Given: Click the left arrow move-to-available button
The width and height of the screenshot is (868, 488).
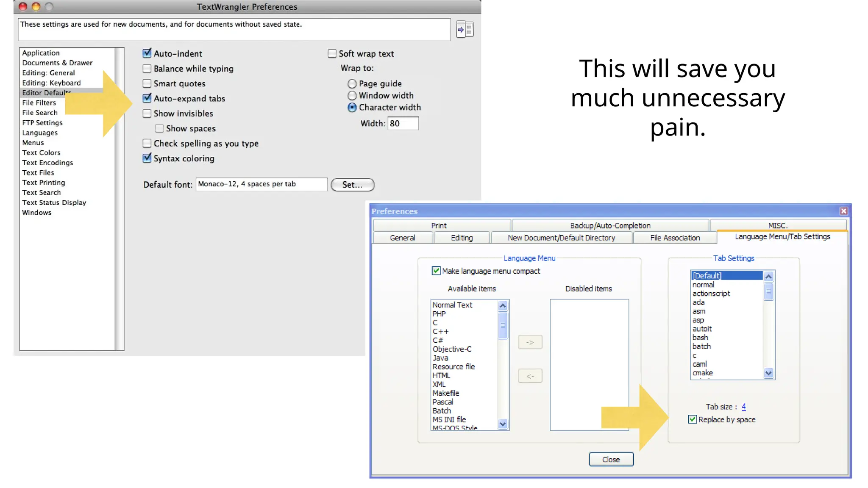Looking at the screenshot, I should 530,376.
